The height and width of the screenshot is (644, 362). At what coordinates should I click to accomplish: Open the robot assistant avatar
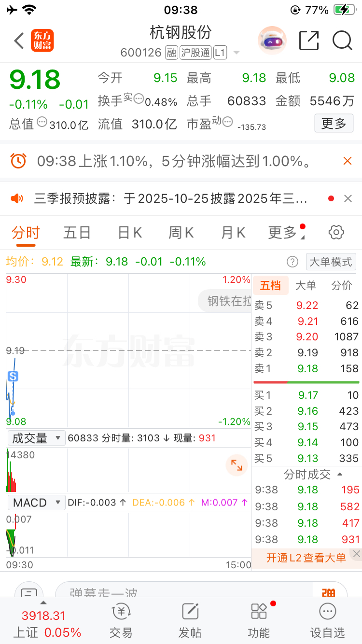[x=272, y=41]
